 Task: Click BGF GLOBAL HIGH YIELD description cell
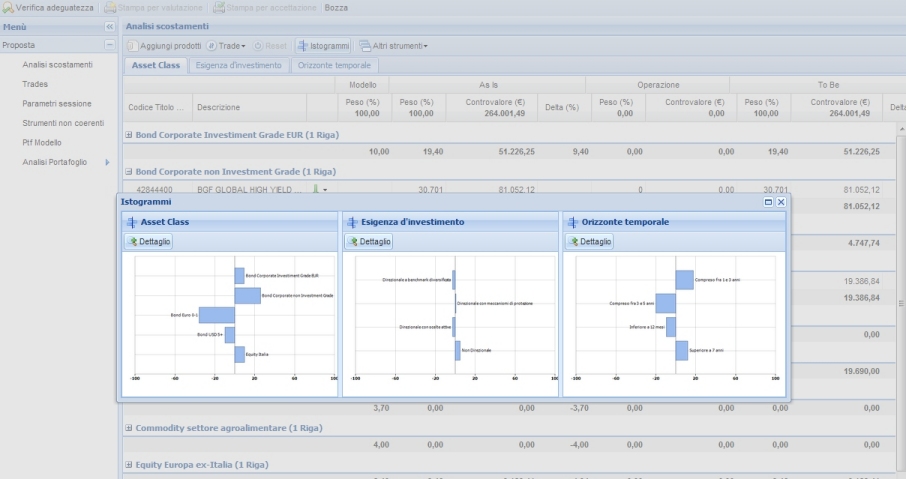pyautogui.click(x=249, y=190)
